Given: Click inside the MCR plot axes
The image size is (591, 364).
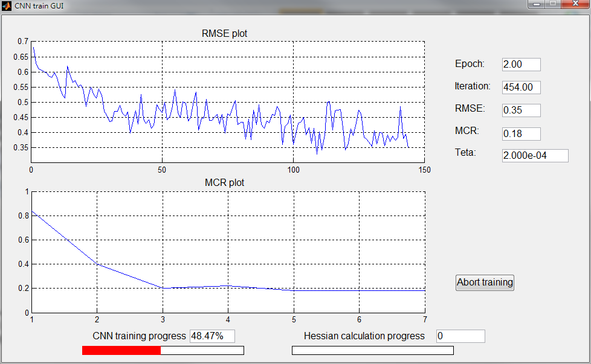Looking at the screenshot, I should pos(228,252).
